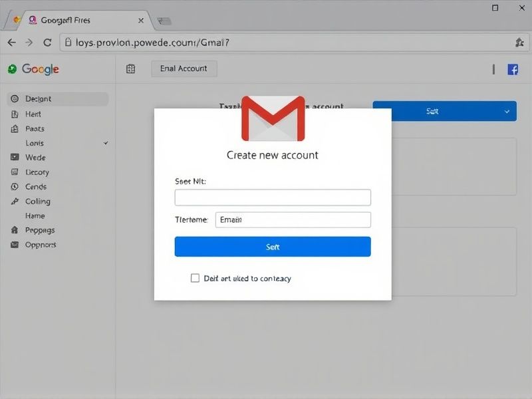The height and width of the screenshot is (399, 532).
Task: Focus the Seet Nlt input field
Action: tap(273, 198)
